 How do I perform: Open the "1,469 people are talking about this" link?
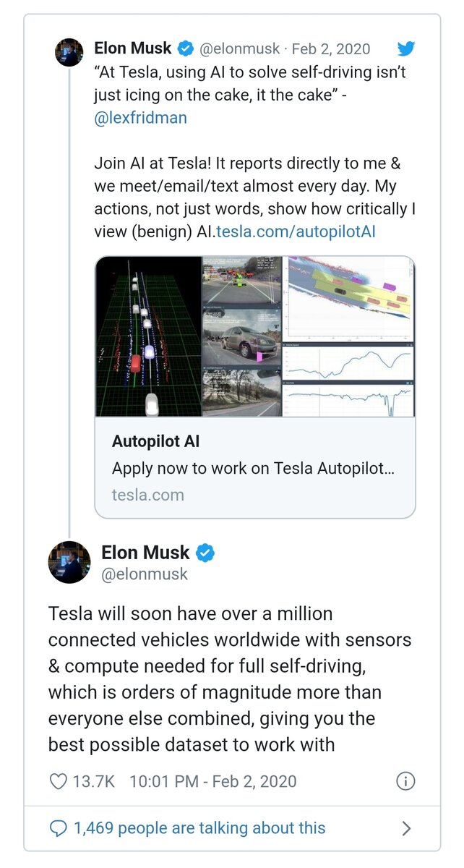click(x=199, y=828)
